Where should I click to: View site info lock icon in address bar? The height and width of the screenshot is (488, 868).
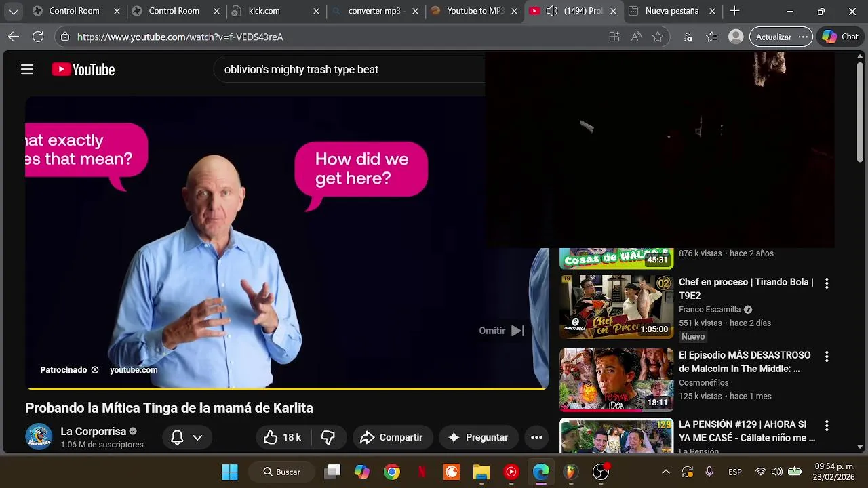64,37
